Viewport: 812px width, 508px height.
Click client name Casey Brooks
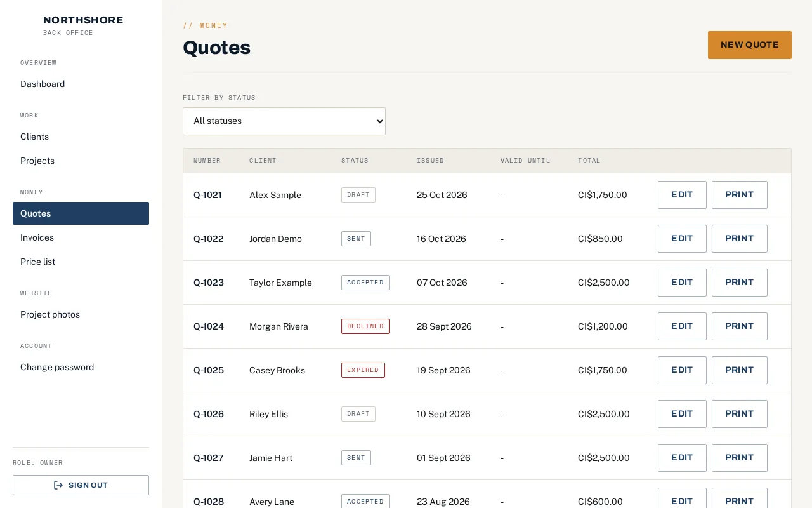(277, 370)
